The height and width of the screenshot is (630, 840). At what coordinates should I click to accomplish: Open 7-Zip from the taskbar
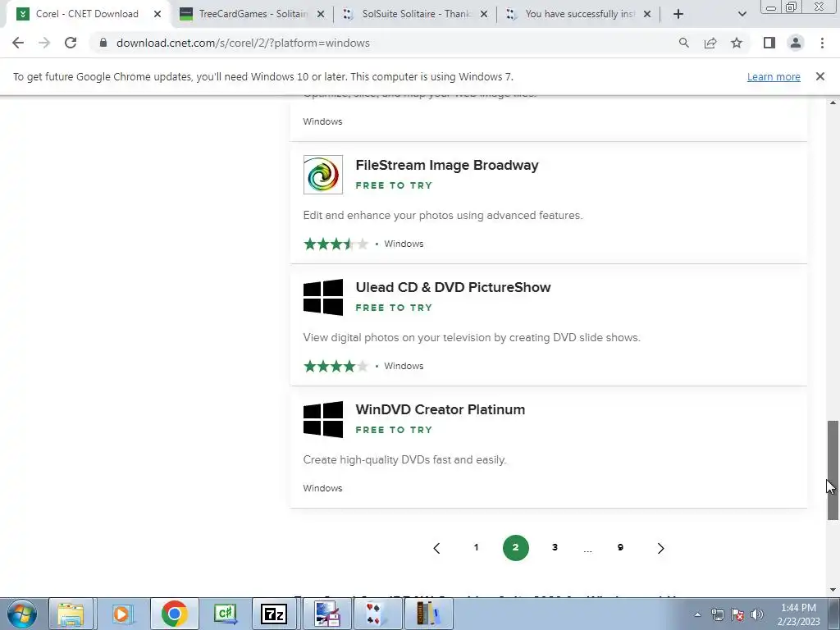click(274, 614)
